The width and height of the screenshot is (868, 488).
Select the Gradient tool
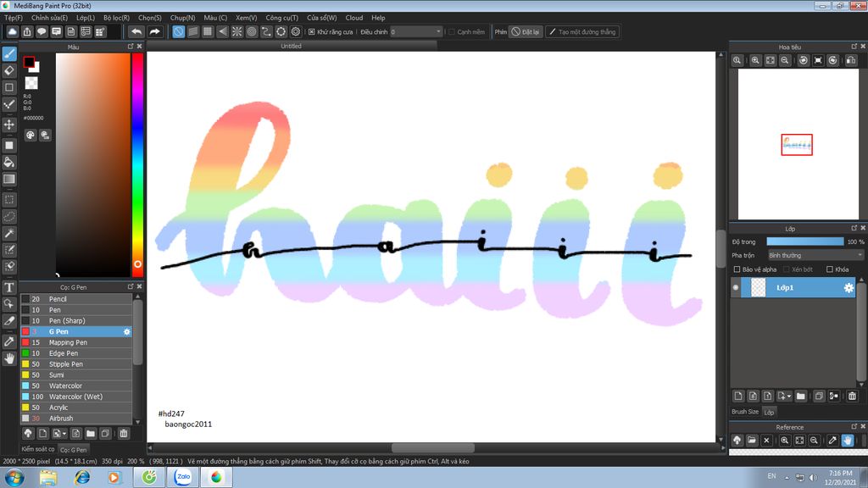[9, 179]
